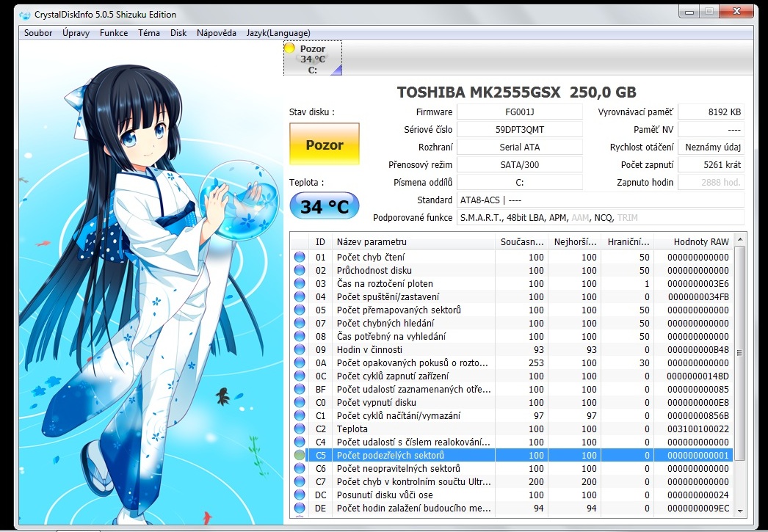The height and width of the screenshot is (532, 768).
Task: Click the status orb for Hodin v činnosti
Action: (300, 349)
